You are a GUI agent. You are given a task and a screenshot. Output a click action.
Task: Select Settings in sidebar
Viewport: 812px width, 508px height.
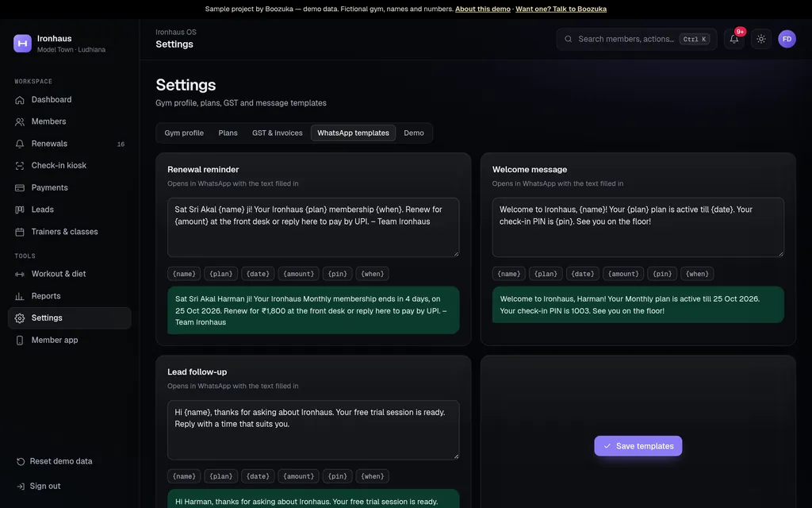(x=70, y=317)
